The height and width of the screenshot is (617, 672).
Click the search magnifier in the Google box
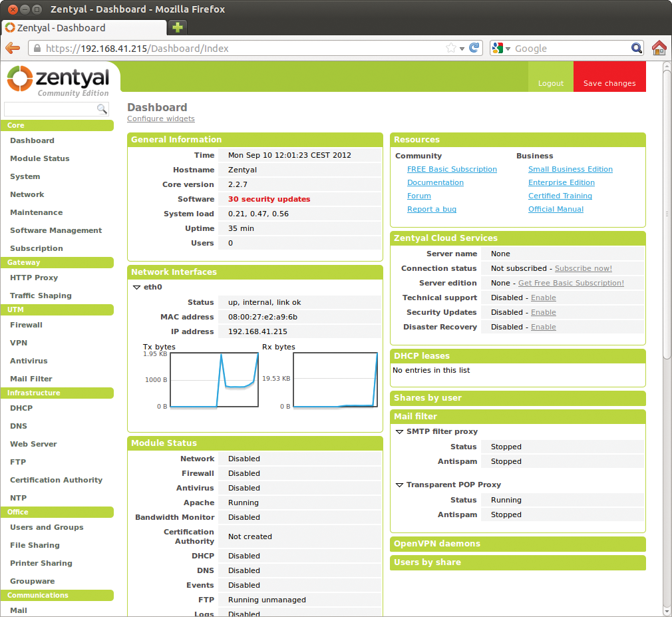coord(637,48)
